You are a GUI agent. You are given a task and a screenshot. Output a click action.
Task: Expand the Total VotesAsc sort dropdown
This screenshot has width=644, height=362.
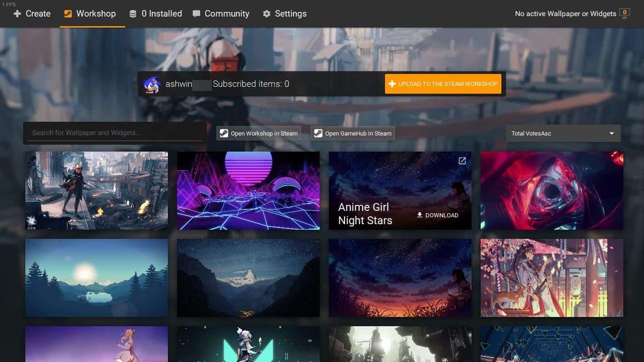[x=563, y=134]
